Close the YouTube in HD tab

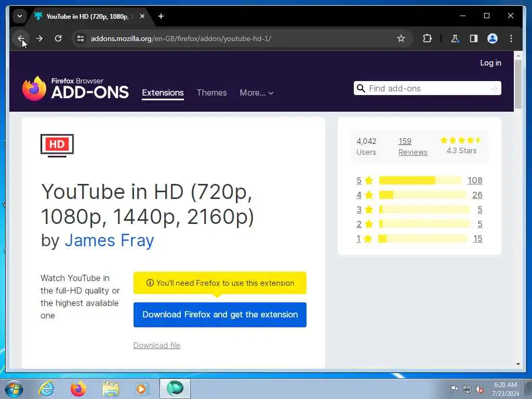pyautogui.click(x=142, y=16)
